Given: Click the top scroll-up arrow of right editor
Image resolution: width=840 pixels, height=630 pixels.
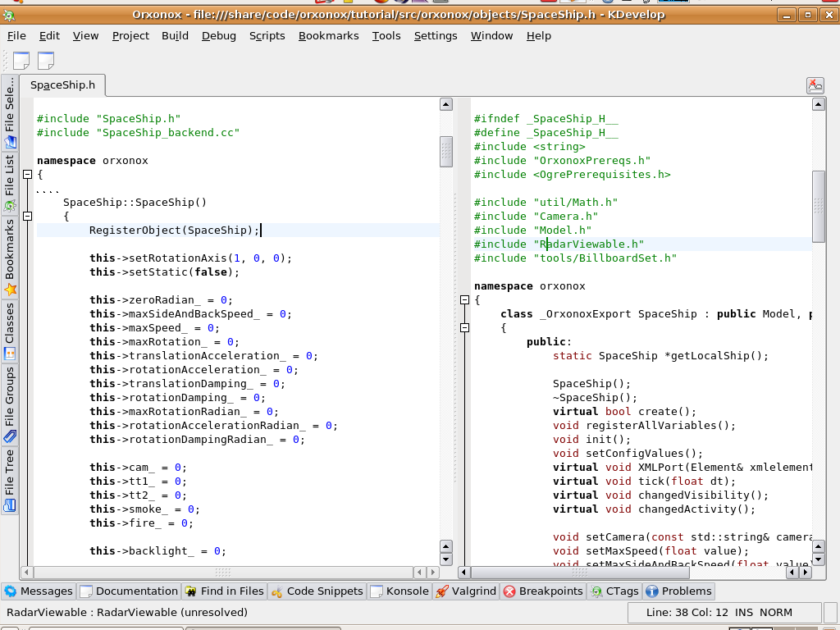Looking at the screenshot, I should coord(818,104).
